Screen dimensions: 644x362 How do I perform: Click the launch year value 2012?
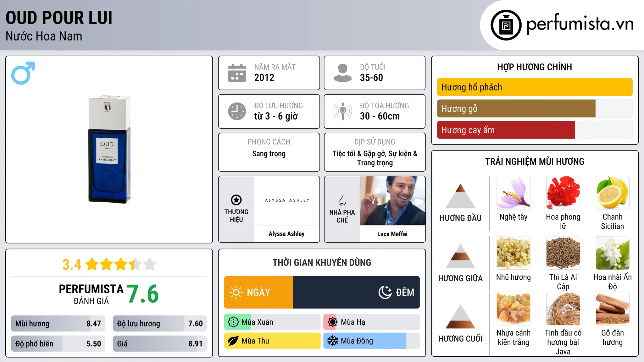[264, 78]
